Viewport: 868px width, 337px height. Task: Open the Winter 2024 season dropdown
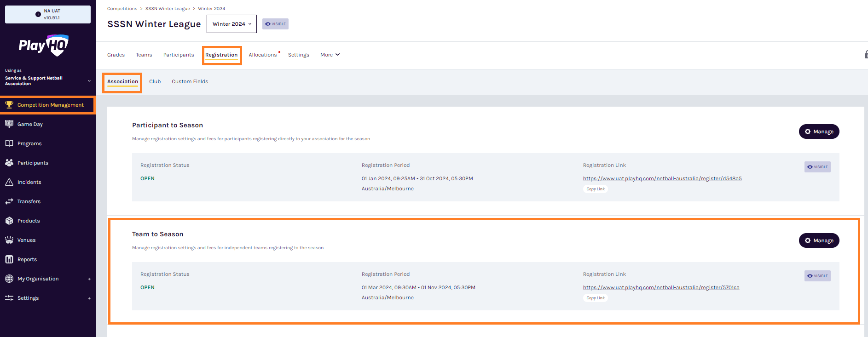coord(231,24)
